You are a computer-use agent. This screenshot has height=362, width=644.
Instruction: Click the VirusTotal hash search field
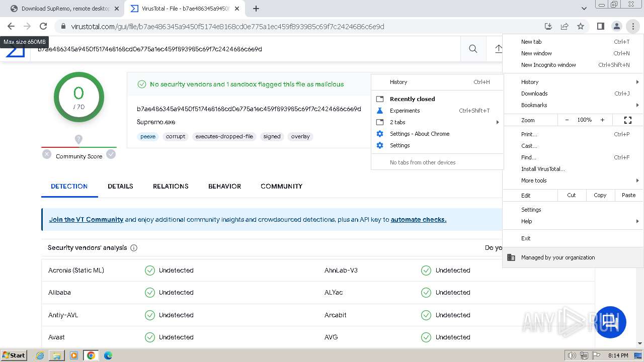tap(247, 49)
